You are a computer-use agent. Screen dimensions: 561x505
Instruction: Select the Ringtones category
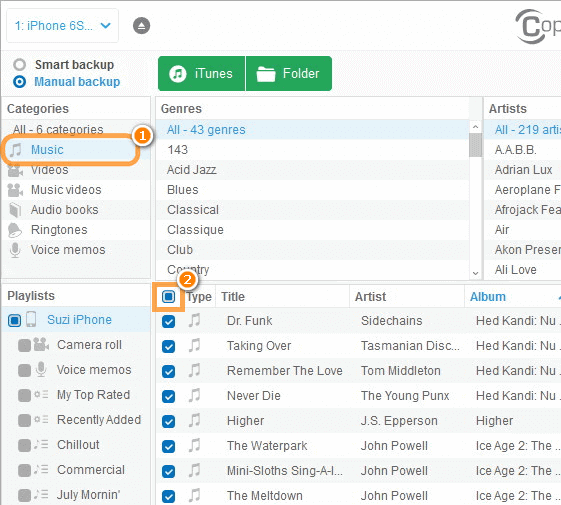click(76, 230)
